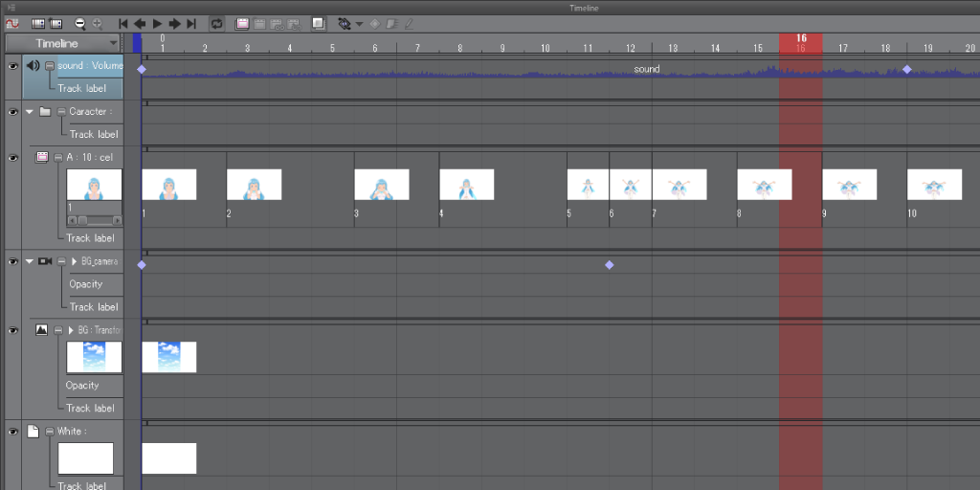Select the Opacity row under BG_camera
The image size is (980, 490).
(86, 284)
